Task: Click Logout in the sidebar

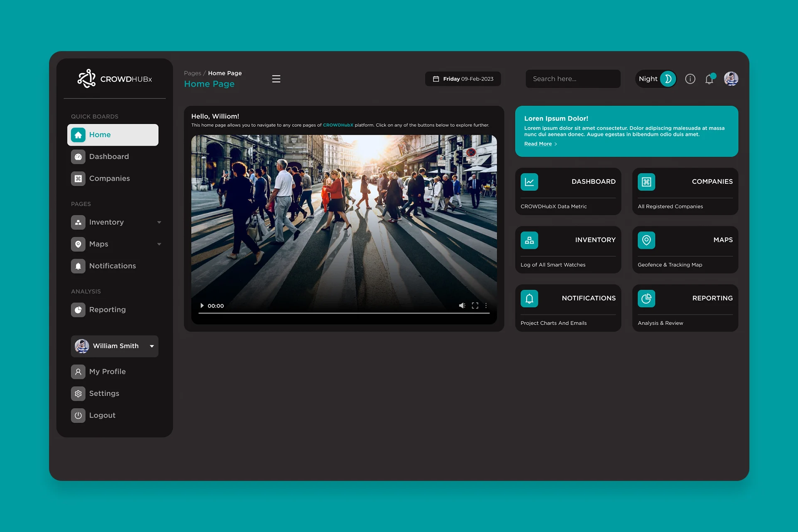Action: [102, 415]
